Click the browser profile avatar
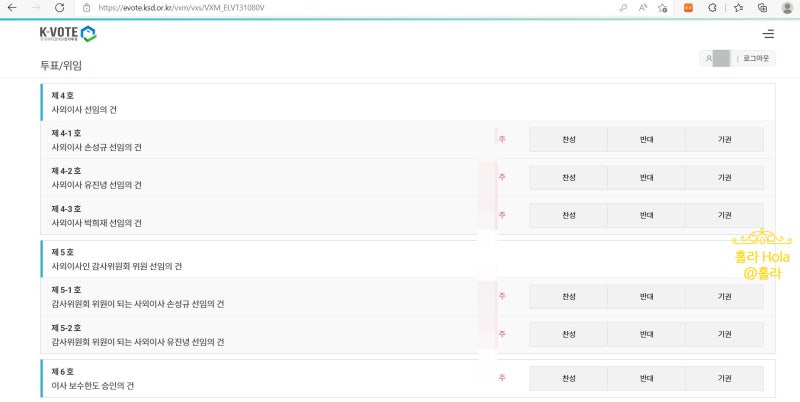Image resolution: width=800 pixels, height=402 pixels. click(x=787, y=7)
